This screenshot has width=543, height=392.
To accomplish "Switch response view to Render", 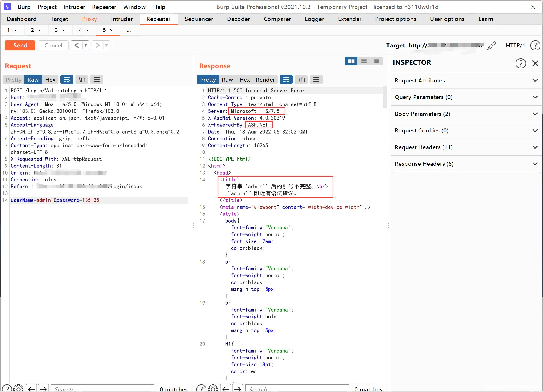I will click(265, 80).
